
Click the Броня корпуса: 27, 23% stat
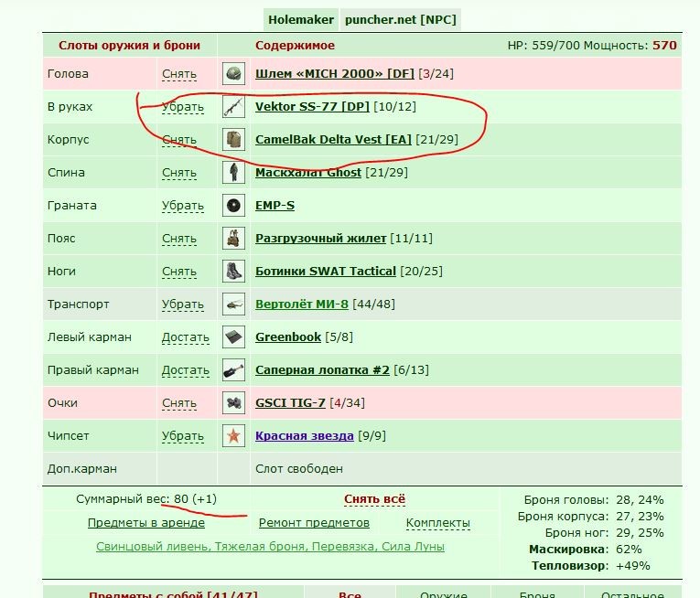point(590,517)
